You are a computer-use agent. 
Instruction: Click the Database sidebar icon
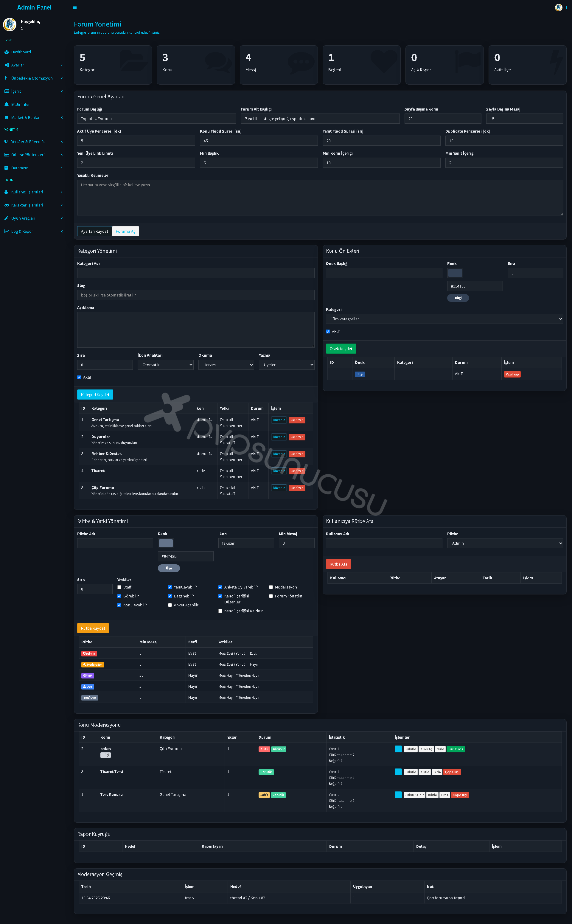7,168
